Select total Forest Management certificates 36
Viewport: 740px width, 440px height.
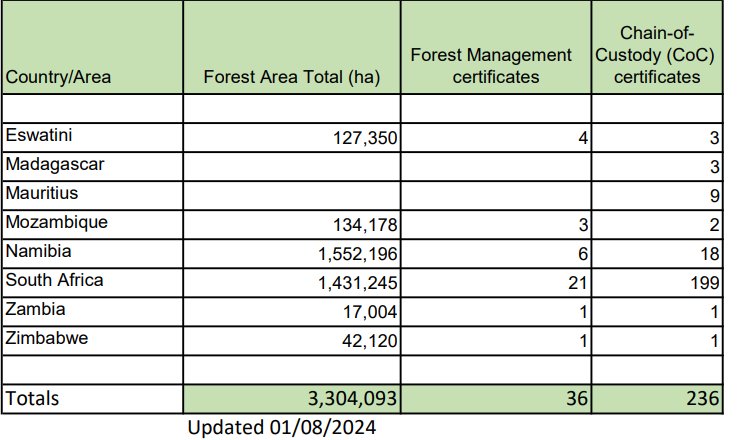click(577, 398)
